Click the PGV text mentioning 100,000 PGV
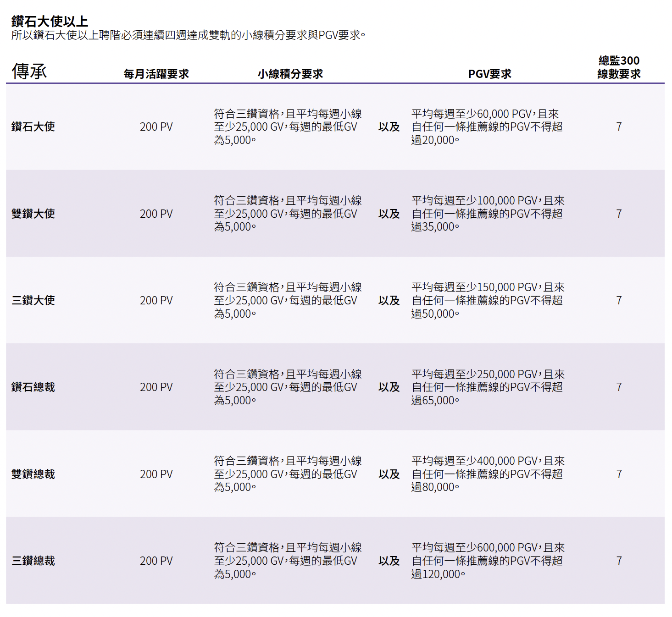Viewport: 672px width, 617px height. point(487,214)
